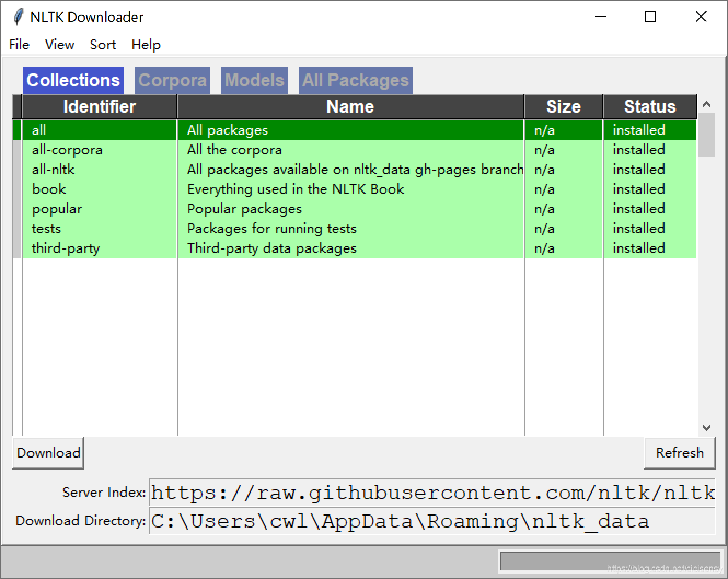Select the 'popular' identifier
728x579 pixels.
pos(57,209)
